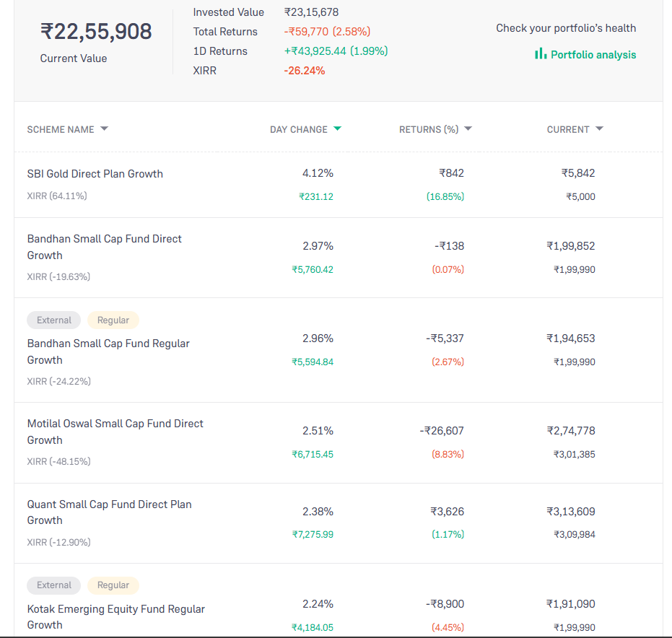
Task: Click Motilal Oswal returns -₹26,607
Action: click(442, 431)
